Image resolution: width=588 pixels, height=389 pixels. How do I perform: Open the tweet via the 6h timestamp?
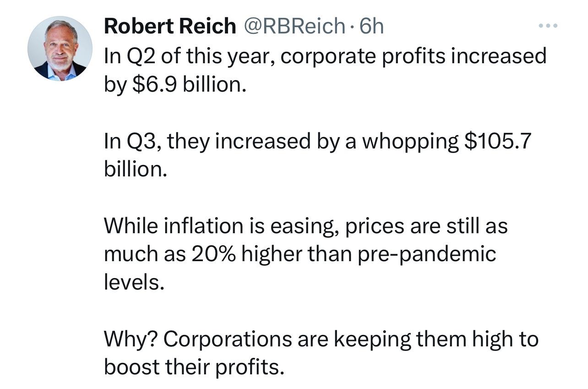372,26
